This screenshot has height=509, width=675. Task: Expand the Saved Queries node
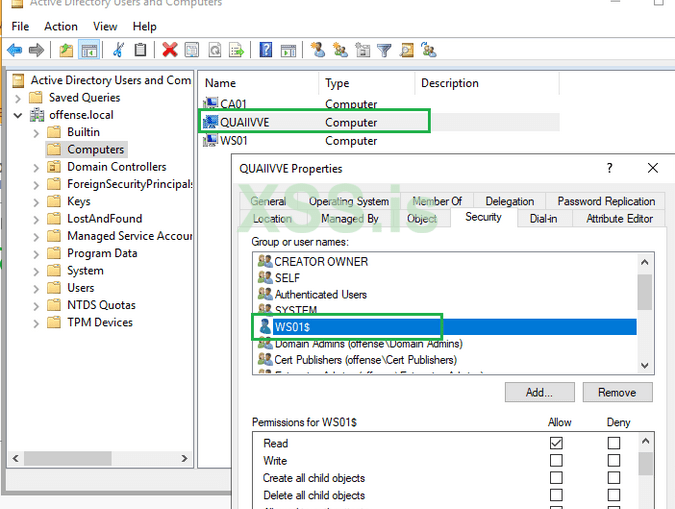coord(18,99)
